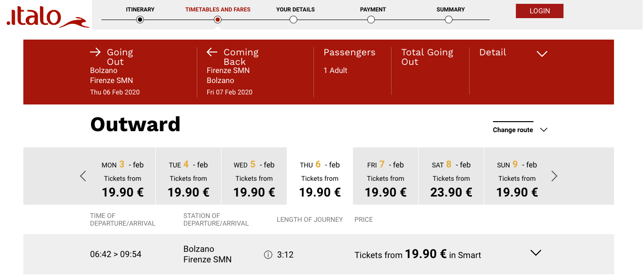The height and width of the screenshot is (280, 644).
Task: Expand the 06:42 train fare details
Action: [x=536, y=253]
